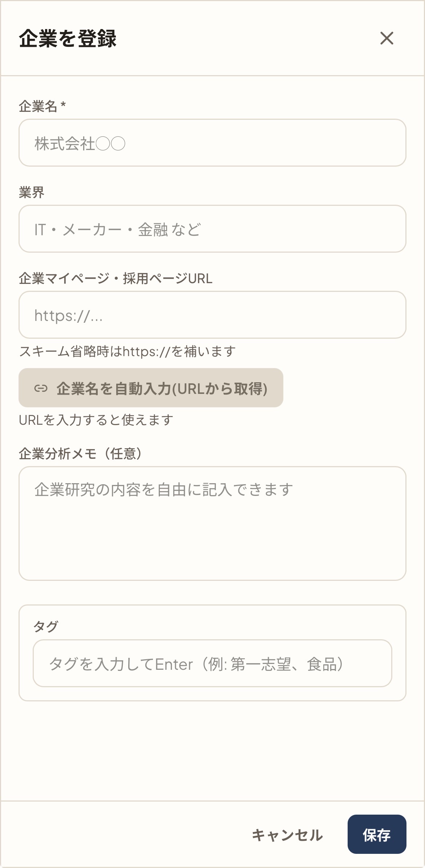The width and height of the screenshot is (425, 868).
Task: Click the キャンセル button
Action: [287, 835]
